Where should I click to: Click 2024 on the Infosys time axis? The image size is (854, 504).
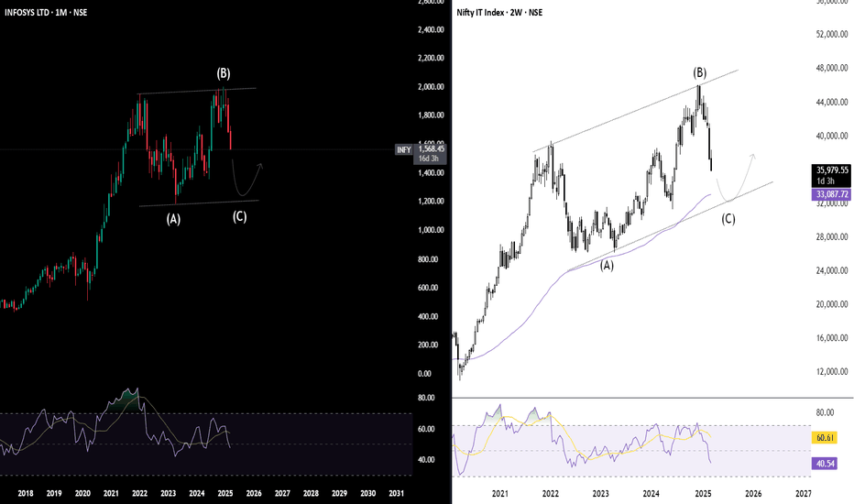click(197, 494)
